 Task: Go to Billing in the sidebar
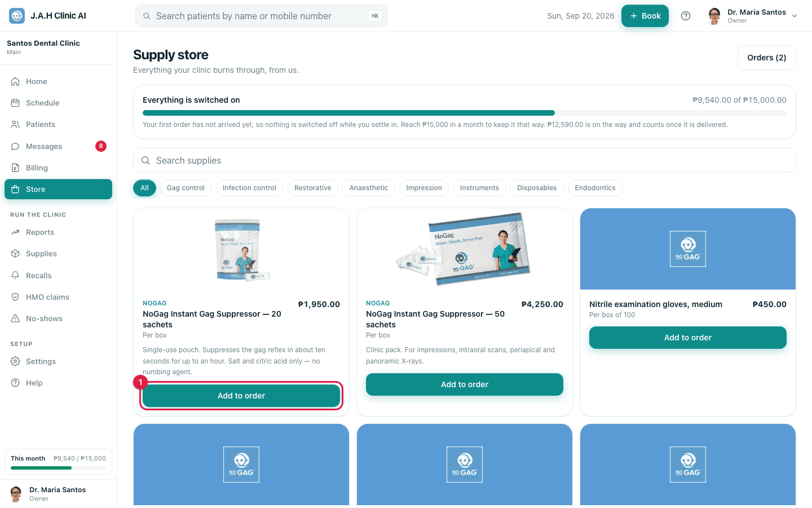tap(58, 168)
